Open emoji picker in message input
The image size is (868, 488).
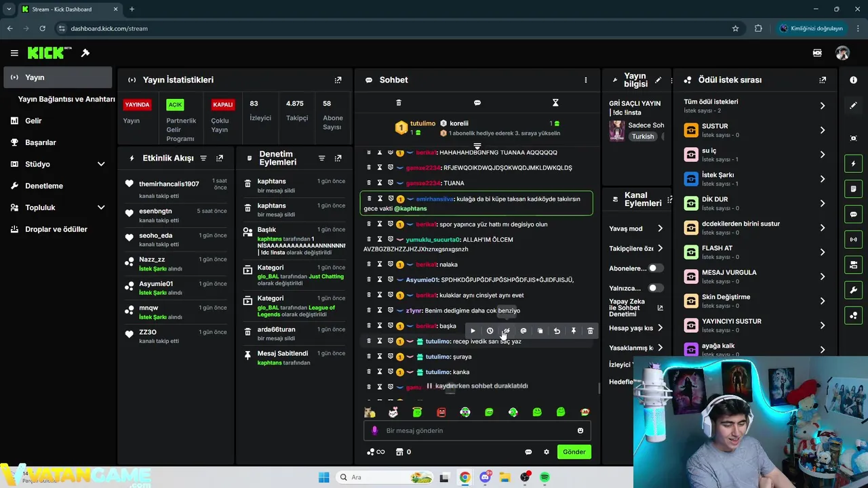pyautogui.click(x=580, y=430)
